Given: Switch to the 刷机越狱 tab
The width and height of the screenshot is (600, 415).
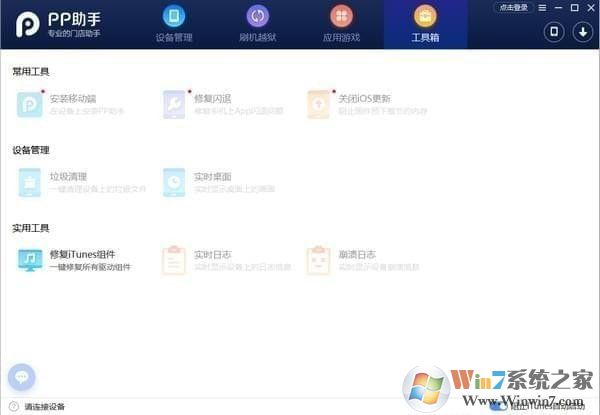Looking at the screenshot, I should pos(258,24).
